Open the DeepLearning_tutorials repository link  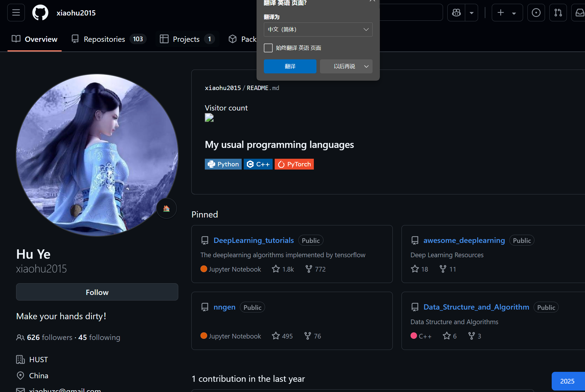(253, 240)
